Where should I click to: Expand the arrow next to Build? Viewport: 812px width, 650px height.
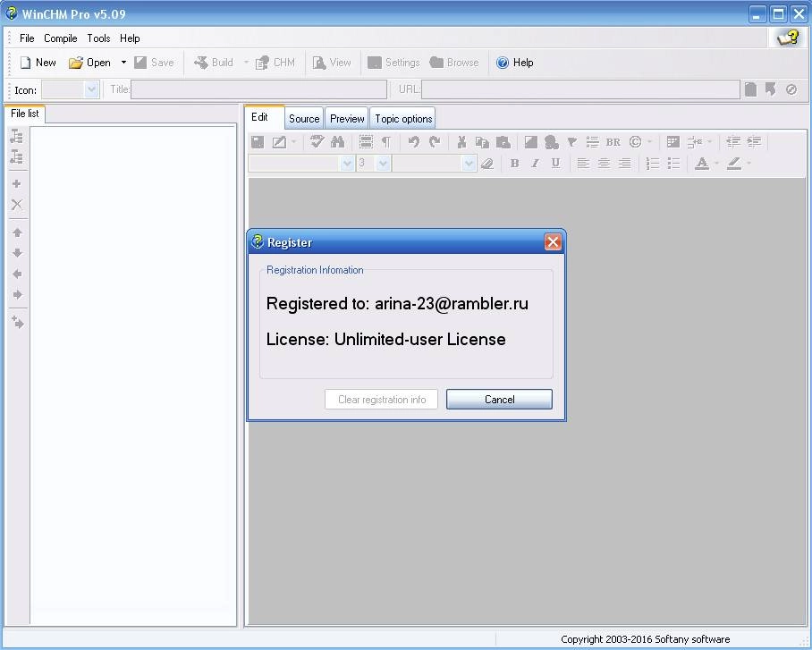[x=246, y=63]
